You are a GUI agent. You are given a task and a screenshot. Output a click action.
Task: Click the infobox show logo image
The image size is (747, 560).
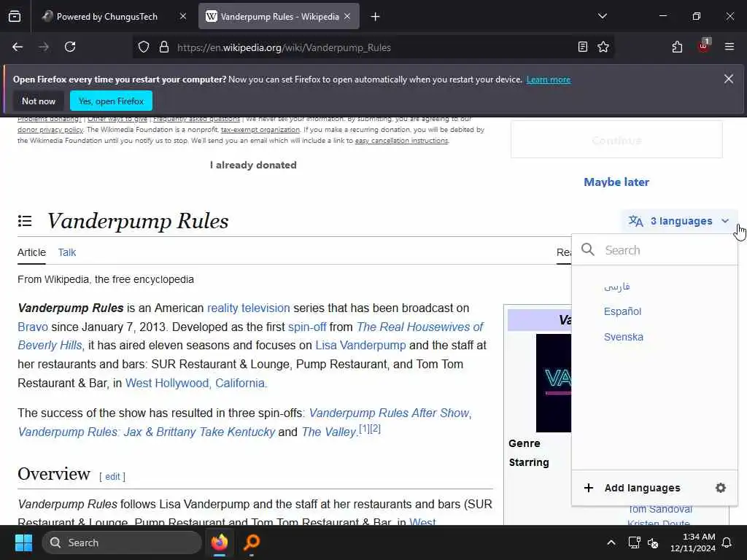coord(554,383)
